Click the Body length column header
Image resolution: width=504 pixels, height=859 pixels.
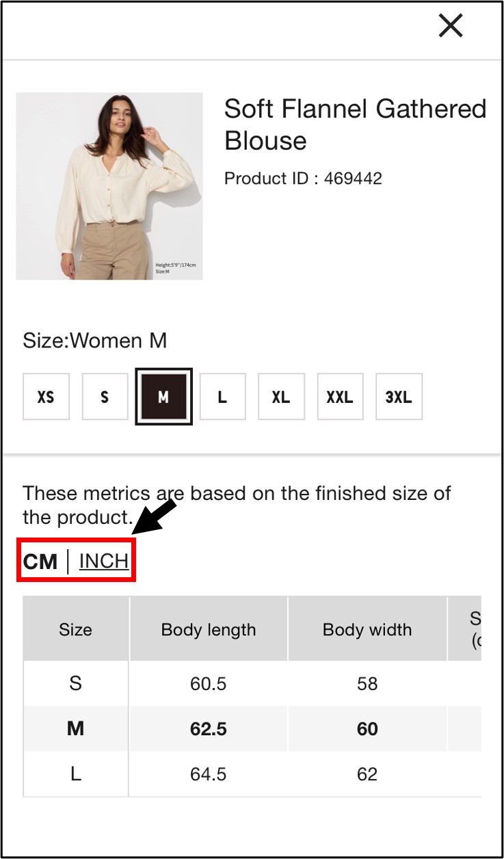tap(209, 629)
